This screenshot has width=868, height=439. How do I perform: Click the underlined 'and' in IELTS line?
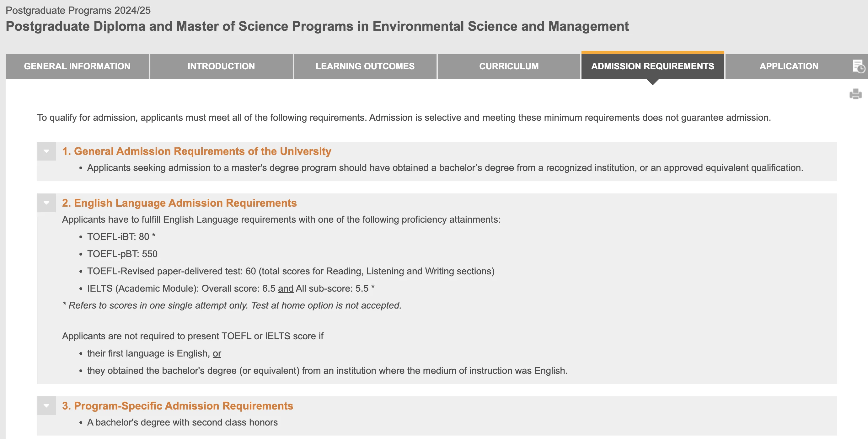pyautogui.click(x=285, y=288)
